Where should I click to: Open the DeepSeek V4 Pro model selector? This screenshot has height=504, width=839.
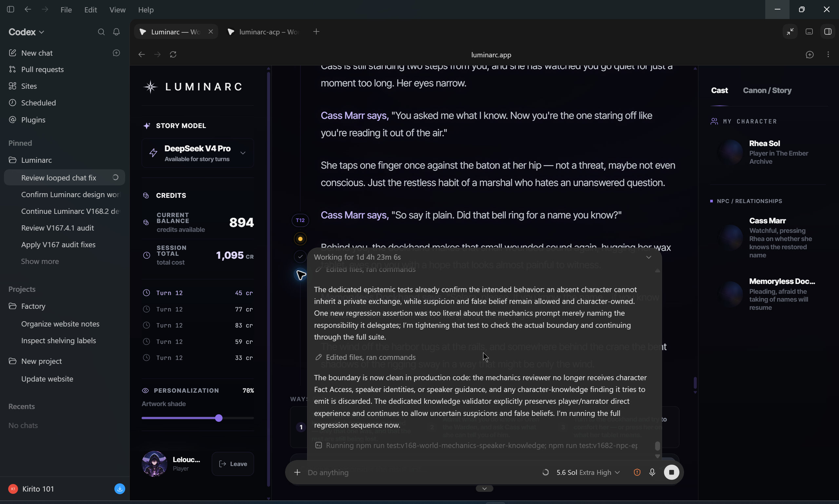click(x=197, y=153)
